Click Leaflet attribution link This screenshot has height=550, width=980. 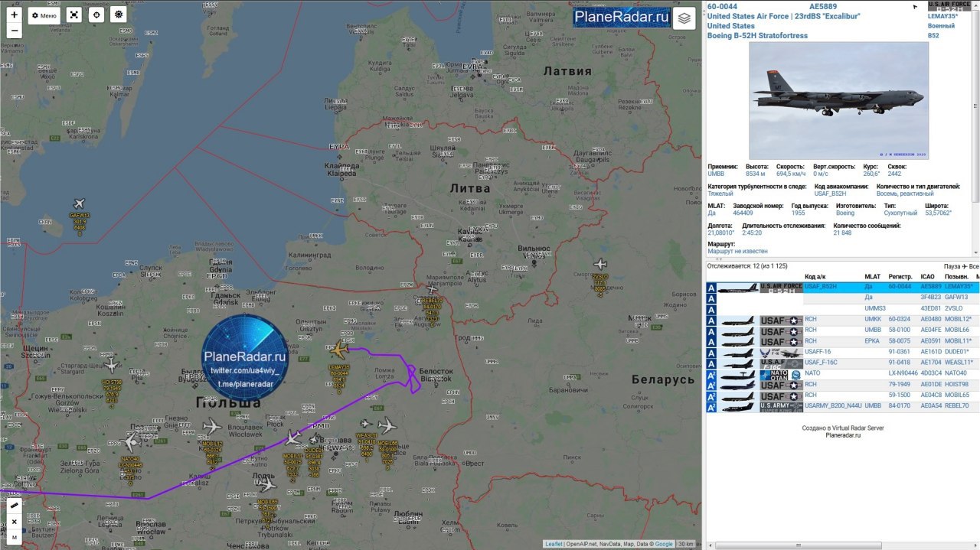click(554, 544)
